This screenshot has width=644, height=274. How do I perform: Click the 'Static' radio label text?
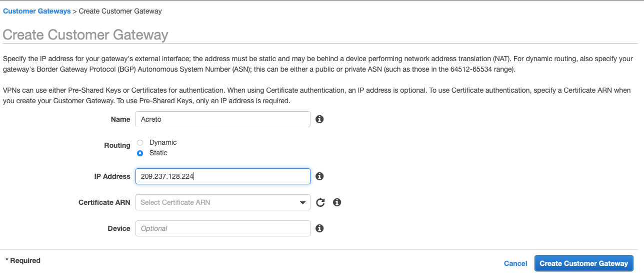click(x=158, y=153)
